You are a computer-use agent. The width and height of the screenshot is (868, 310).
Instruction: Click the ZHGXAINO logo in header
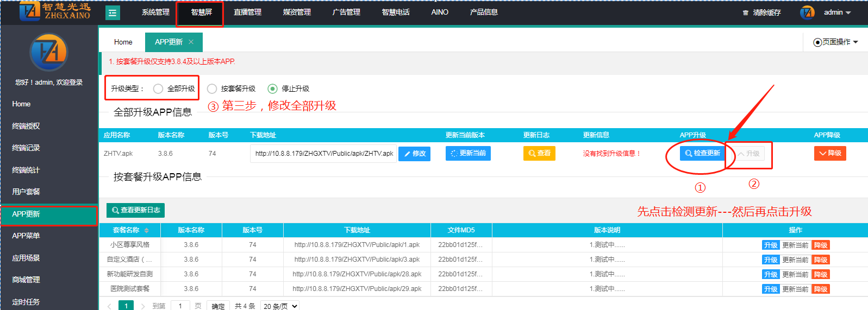[x=55, y=11]
